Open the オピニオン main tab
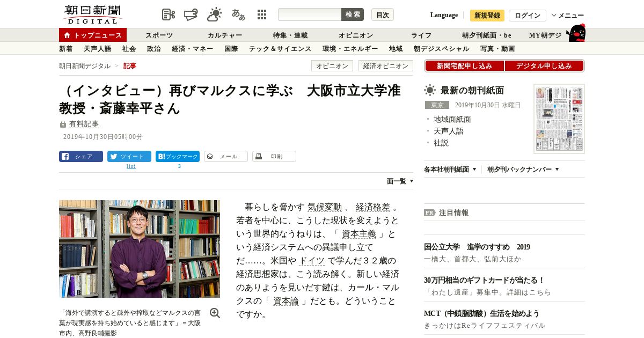644x338 pixels. point(356,35)
